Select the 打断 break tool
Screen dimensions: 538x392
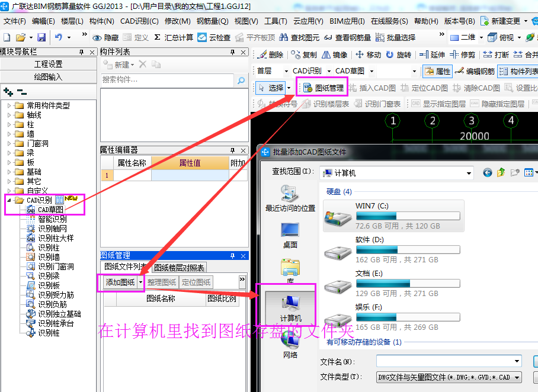pyautogui.click(x=496, y=54)
